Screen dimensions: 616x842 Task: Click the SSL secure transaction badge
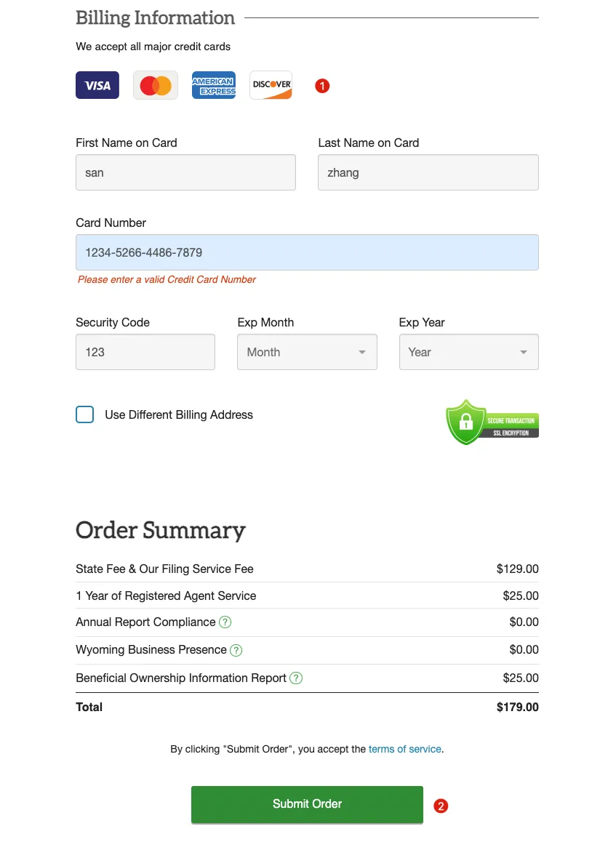[492, 422]
